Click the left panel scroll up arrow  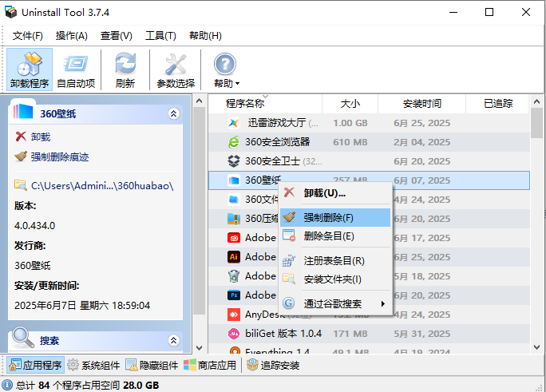click(200, 101)
